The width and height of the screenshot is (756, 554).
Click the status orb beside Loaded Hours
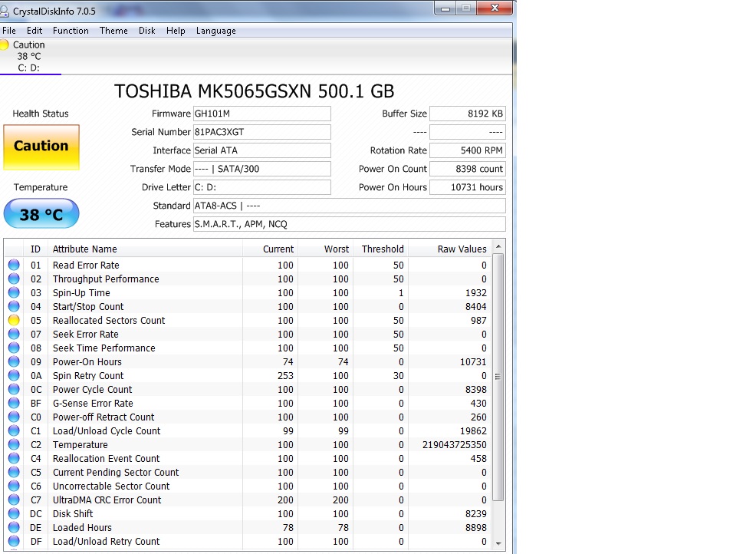point(14,527)
